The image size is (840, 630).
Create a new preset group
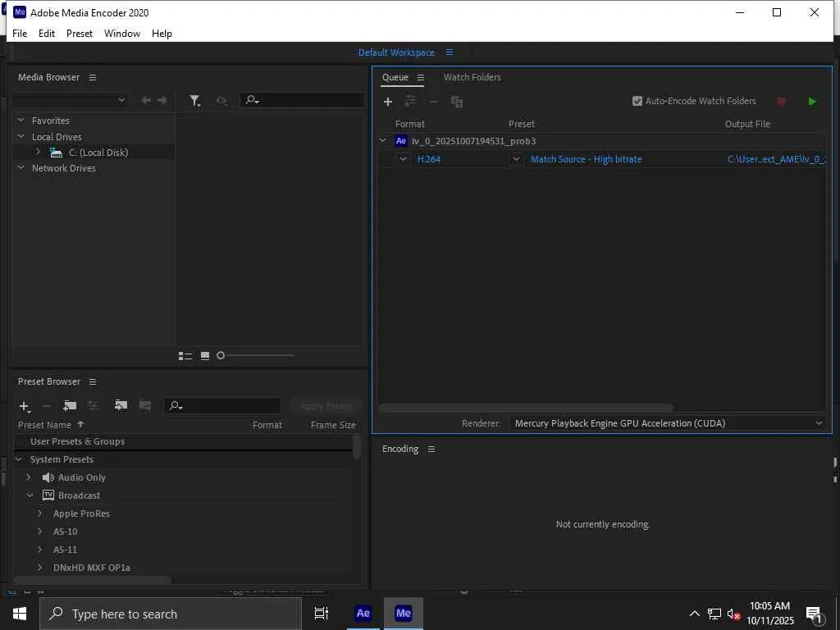click(x=70, y=405)
